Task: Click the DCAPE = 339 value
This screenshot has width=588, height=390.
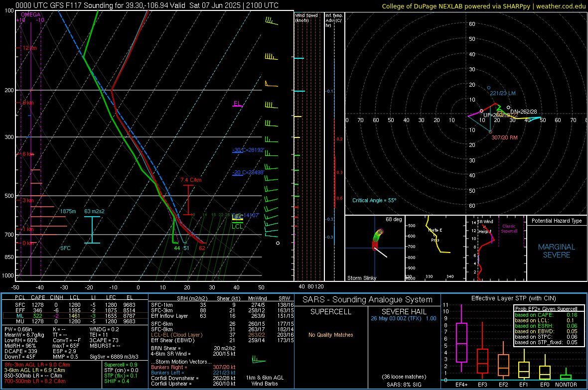Action: pos(20,351)
